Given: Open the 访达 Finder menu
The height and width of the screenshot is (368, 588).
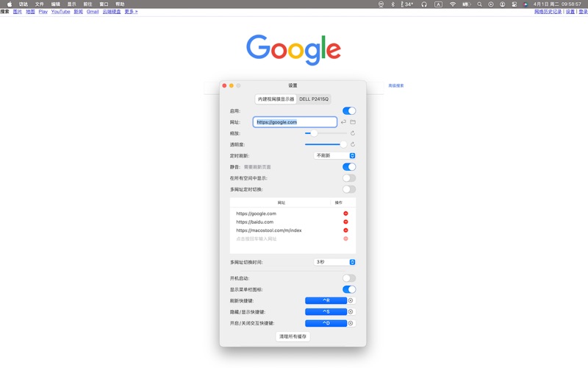Looking at the screenshot, I should [x=24, y=4].
